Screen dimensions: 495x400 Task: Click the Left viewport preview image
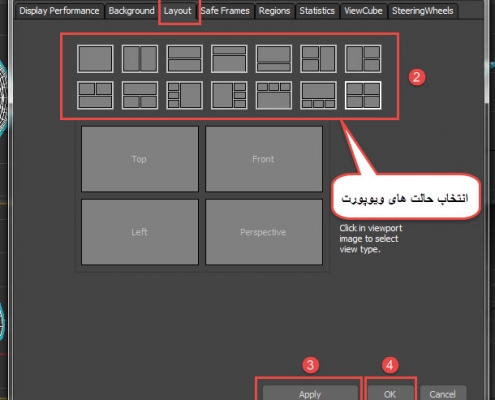click(140, 232)
